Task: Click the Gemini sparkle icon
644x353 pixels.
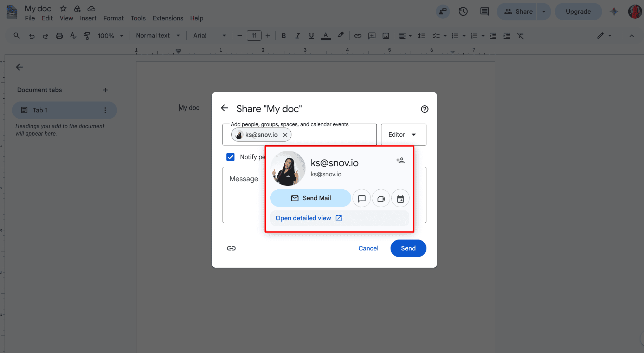Action: pos(614,12)
